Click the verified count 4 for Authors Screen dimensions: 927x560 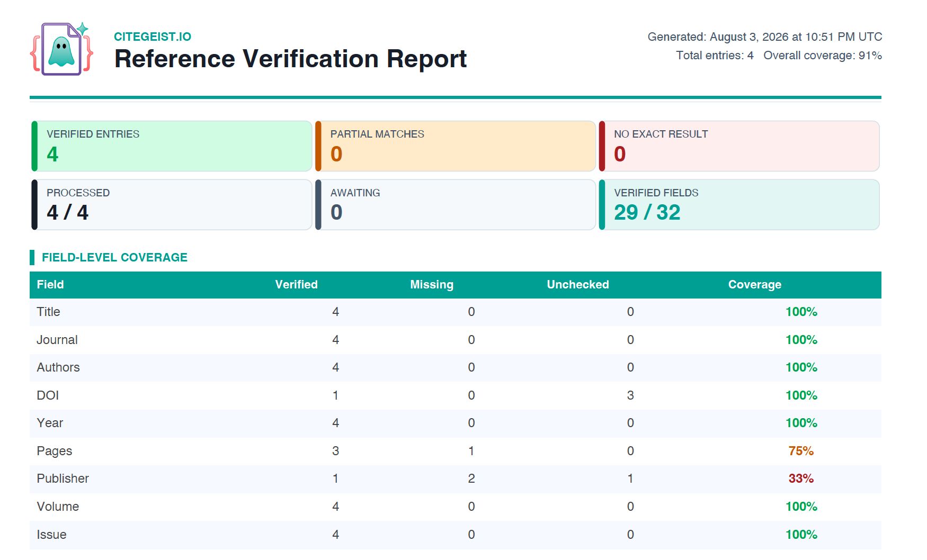[x=335, y=367]
